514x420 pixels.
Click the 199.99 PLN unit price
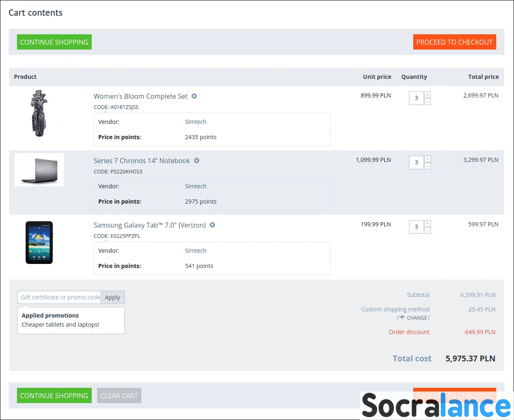[x=376, y=224]
